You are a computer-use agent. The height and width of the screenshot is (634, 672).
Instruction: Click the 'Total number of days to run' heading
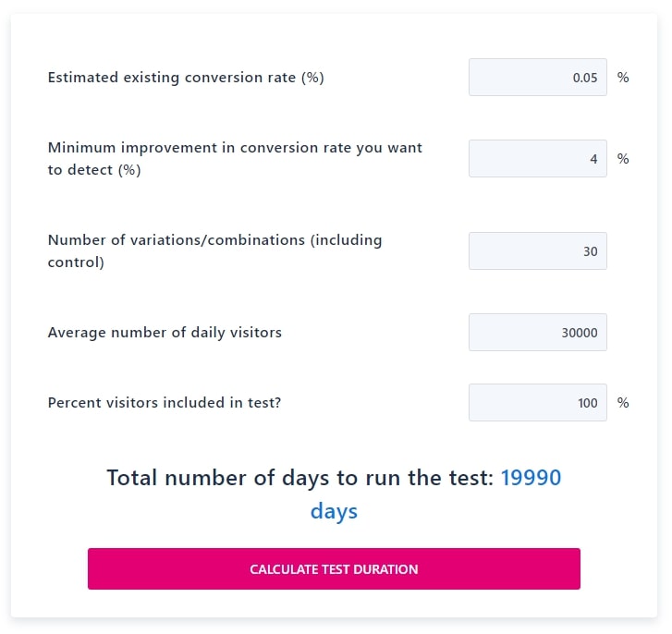click(x=300, y=478)
